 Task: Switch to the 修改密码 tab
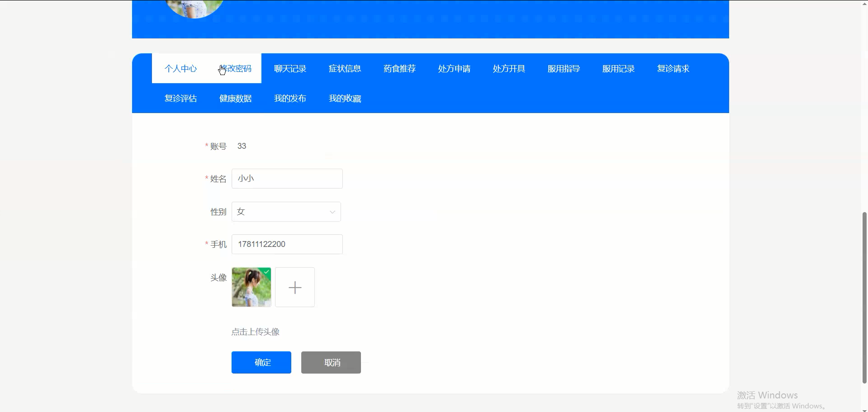point(235,68)
